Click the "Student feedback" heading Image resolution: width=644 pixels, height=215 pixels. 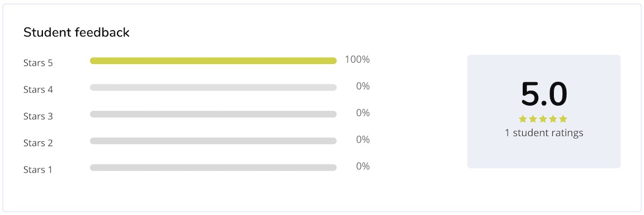76,33
